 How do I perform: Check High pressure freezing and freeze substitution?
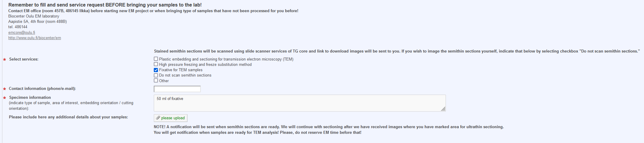(x=156, y=64)
